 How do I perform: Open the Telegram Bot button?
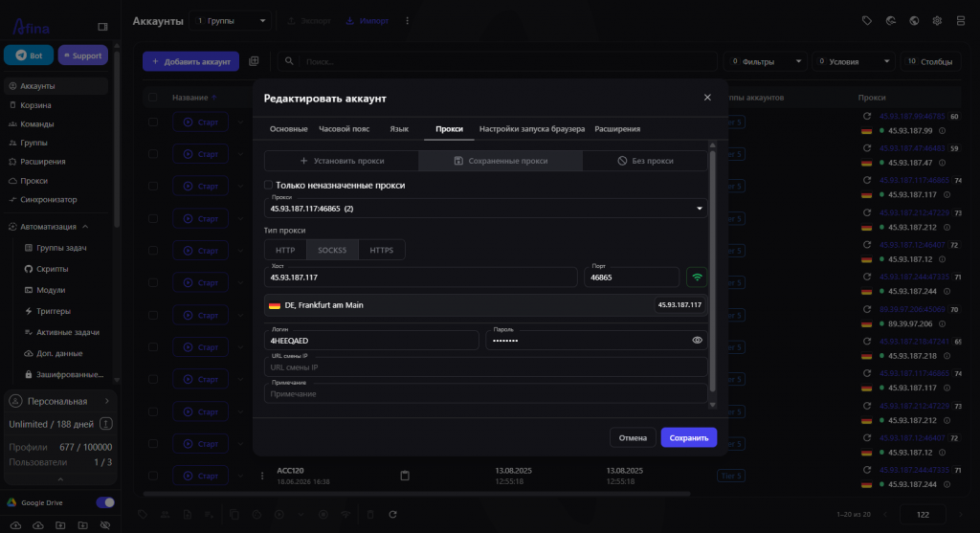tap(29, 56)
